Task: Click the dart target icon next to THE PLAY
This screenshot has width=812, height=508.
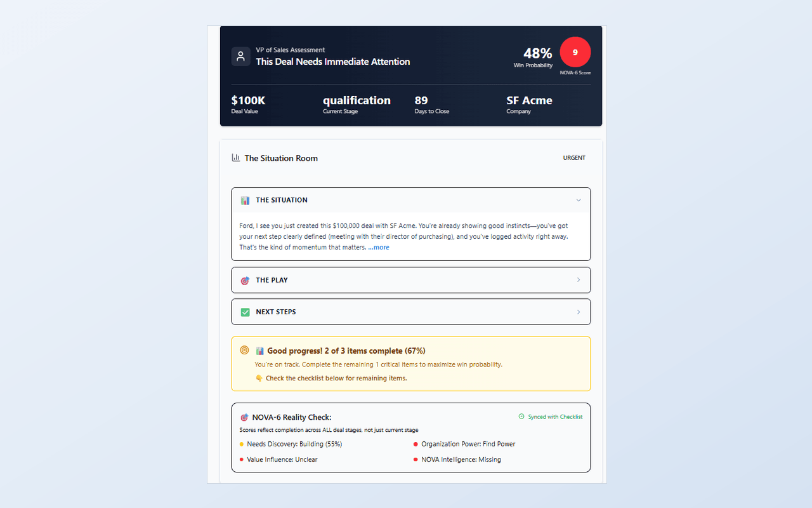Action: pyautogui.click(x=245, y=280)
